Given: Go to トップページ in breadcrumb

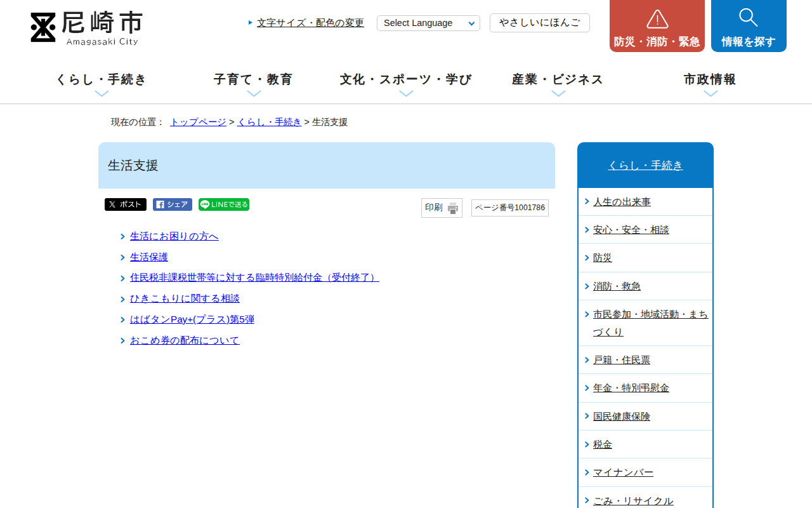Looking at the screenshot, I should [x=198, y=122].
